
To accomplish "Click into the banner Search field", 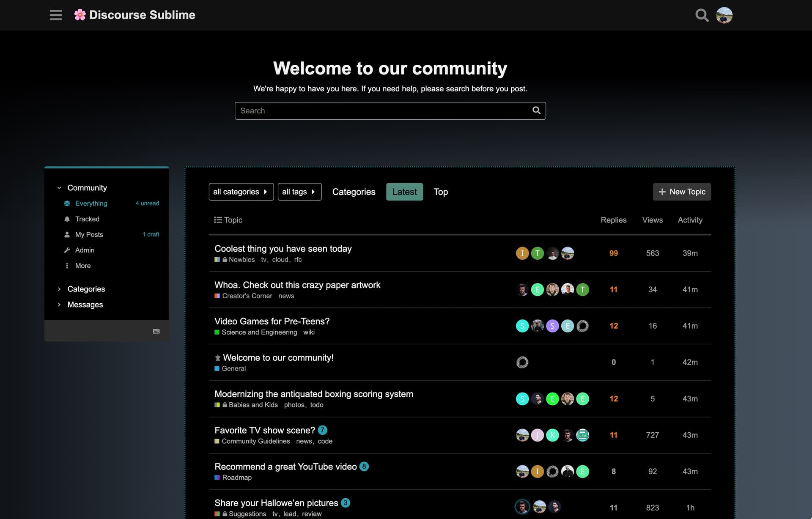I will click(x=381, y=111).
